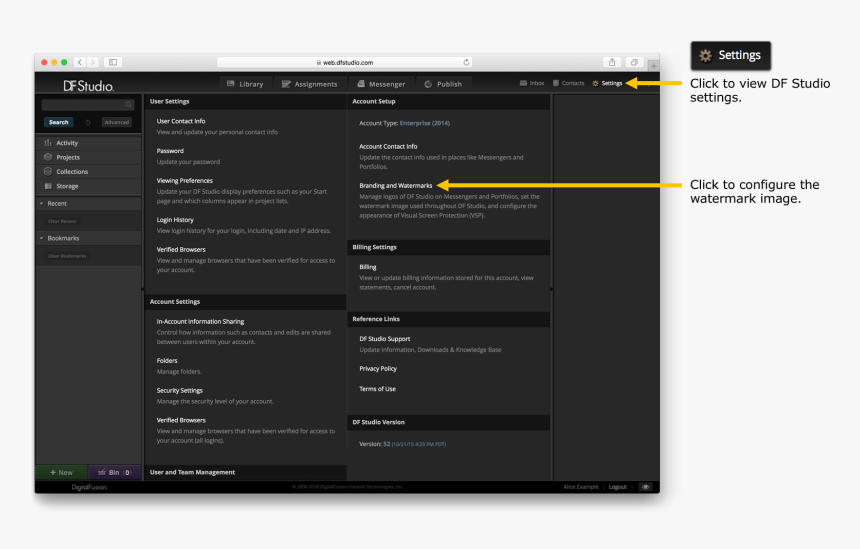Open Billing settings

click(x=367, y=267)
